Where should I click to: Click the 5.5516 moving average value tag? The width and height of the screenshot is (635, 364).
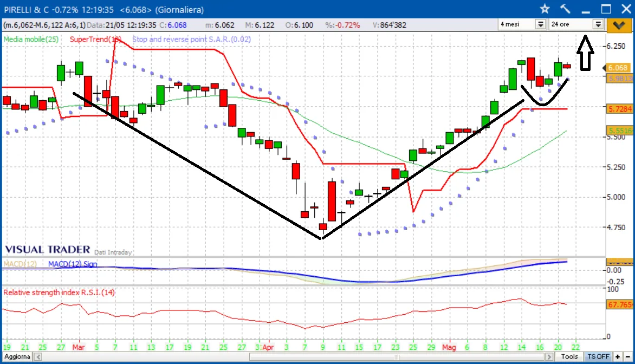620,131
